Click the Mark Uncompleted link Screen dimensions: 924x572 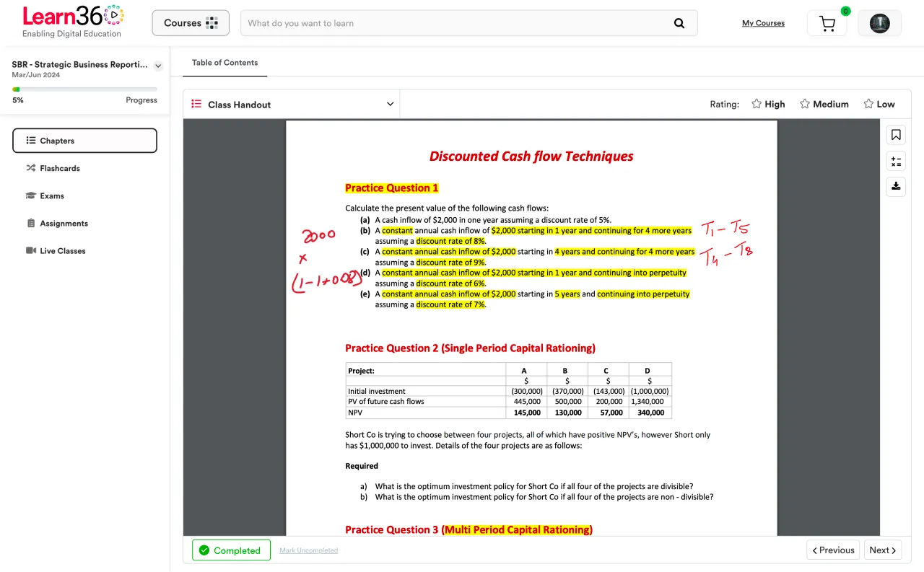[308, 550]
